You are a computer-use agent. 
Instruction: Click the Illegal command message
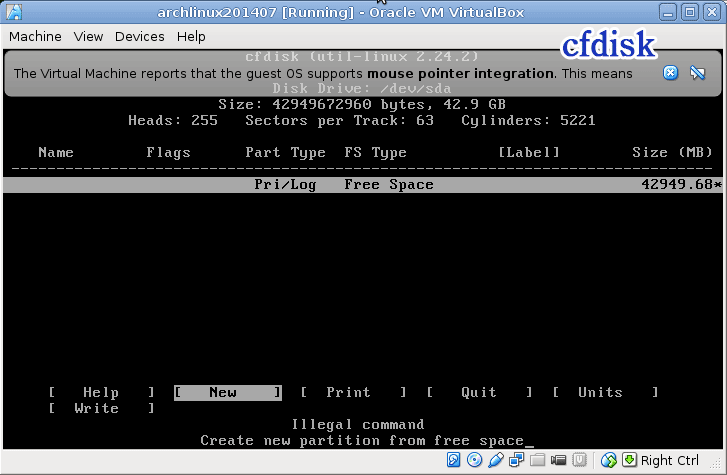coord(358,424)
